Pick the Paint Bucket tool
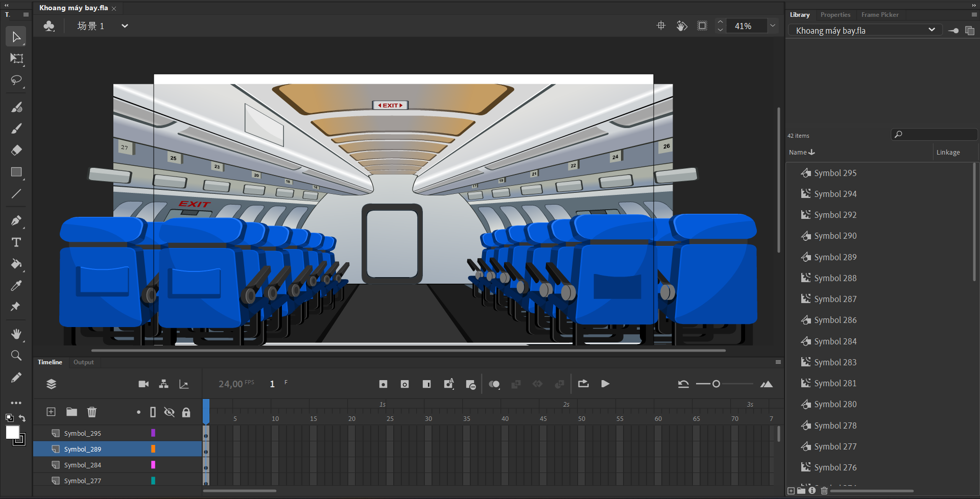This screenshot has width=980, height=499. [16, 264]
